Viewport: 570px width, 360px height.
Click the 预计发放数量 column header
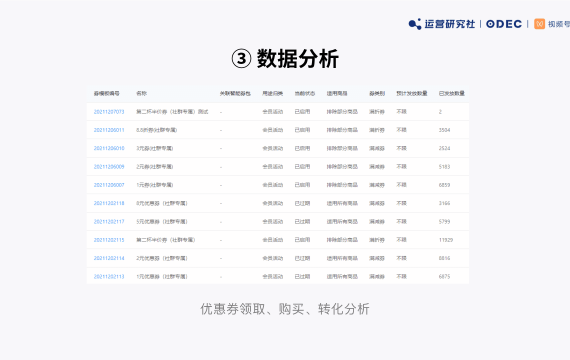[412, 93]
